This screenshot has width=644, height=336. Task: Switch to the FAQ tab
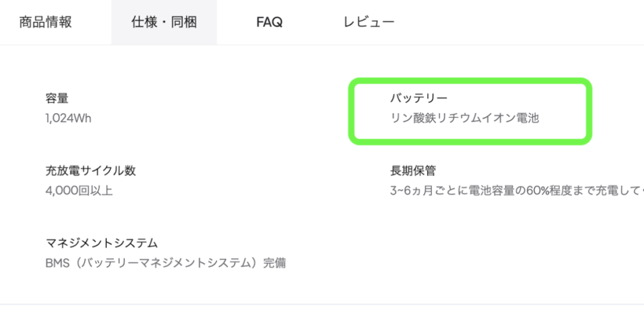coord(269,23)
